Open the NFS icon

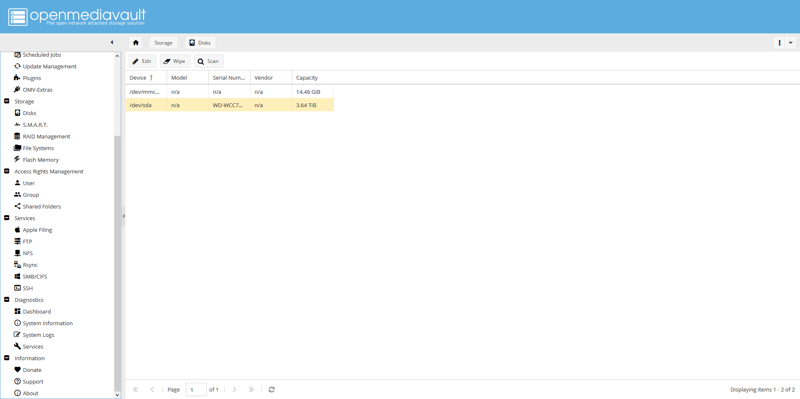pos(17,253)
